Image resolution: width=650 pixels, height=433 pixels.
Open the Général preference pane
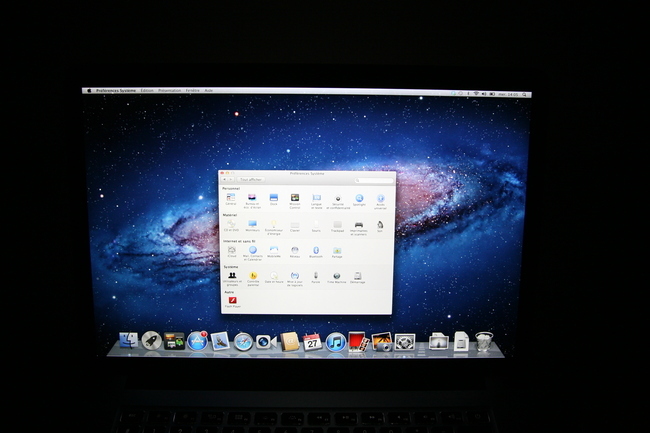pos(231,200)
